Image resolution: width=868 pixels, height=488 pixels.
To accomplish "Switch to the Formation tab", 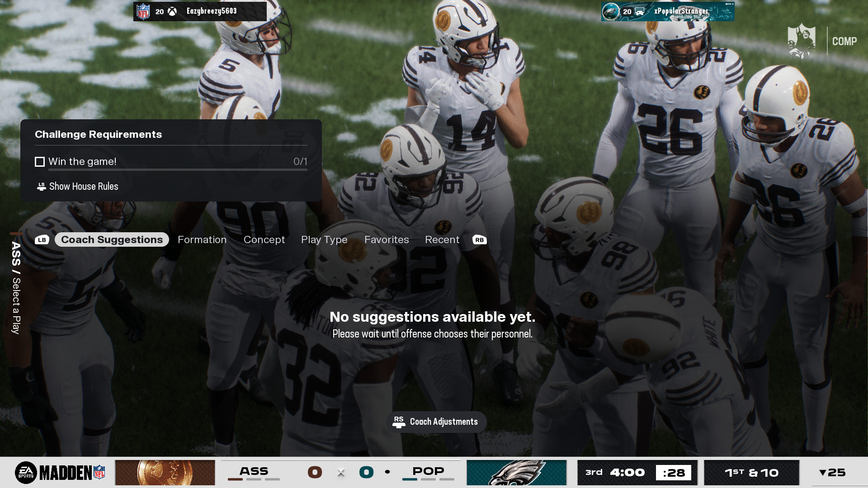I will (x=202, y=240).
